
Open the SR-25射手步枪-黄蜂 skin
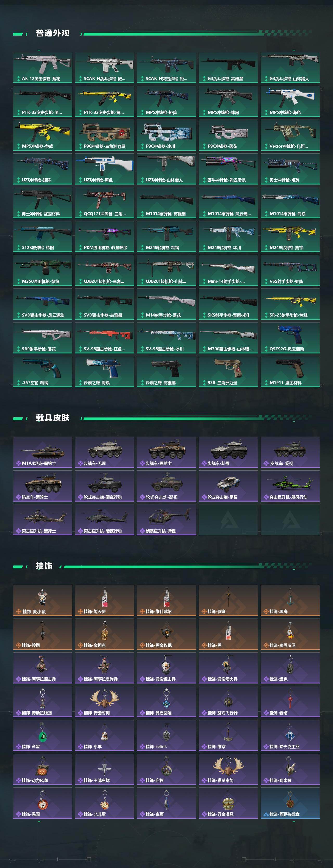[x=290, y=304]
